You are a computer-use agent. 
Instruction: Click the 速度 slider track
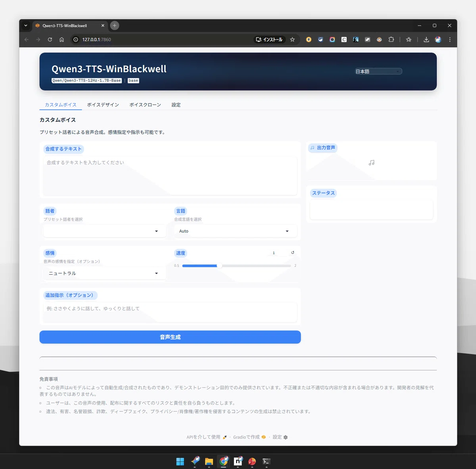(236, 266)
